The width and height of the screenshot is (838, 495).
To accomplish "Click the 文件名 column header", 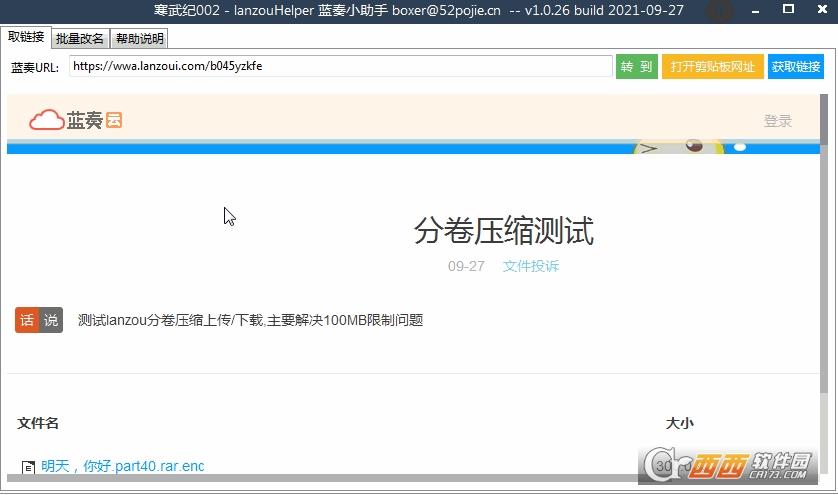I will coord(37,423).
